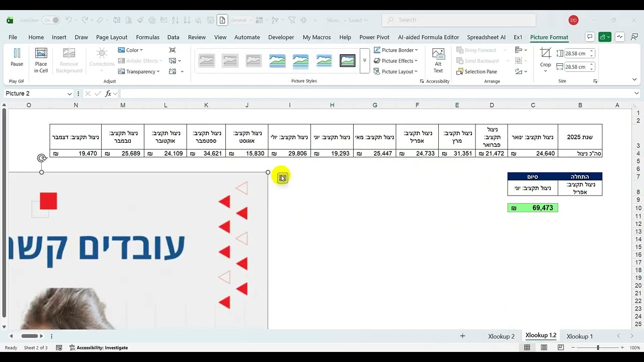The height and width of the screenshot is (362, 644).
Task: Switch to the Home tab
Action: tap(36, 37)
